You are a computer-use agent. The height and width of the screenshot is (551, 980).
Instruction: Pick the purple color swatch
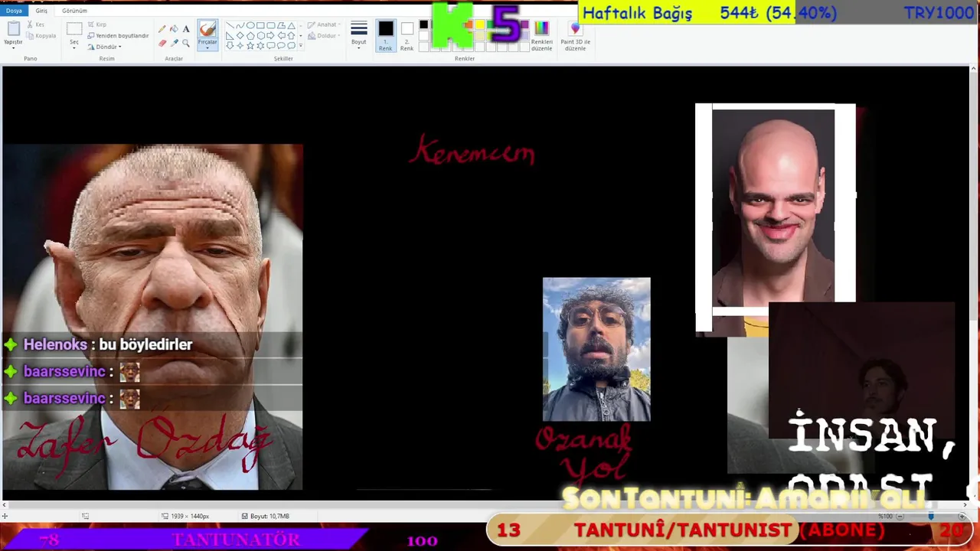click(524, 24)
